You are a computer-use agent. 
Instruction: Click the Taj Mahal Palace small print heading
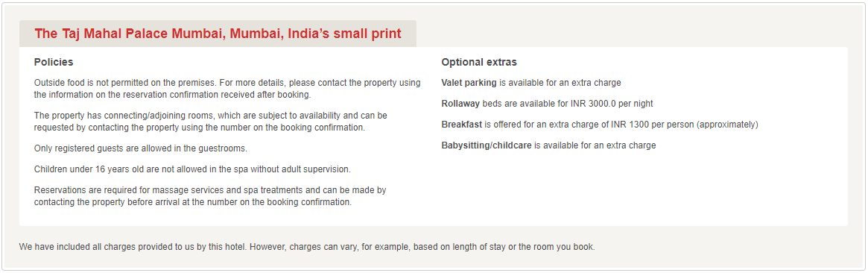point(218,34)
